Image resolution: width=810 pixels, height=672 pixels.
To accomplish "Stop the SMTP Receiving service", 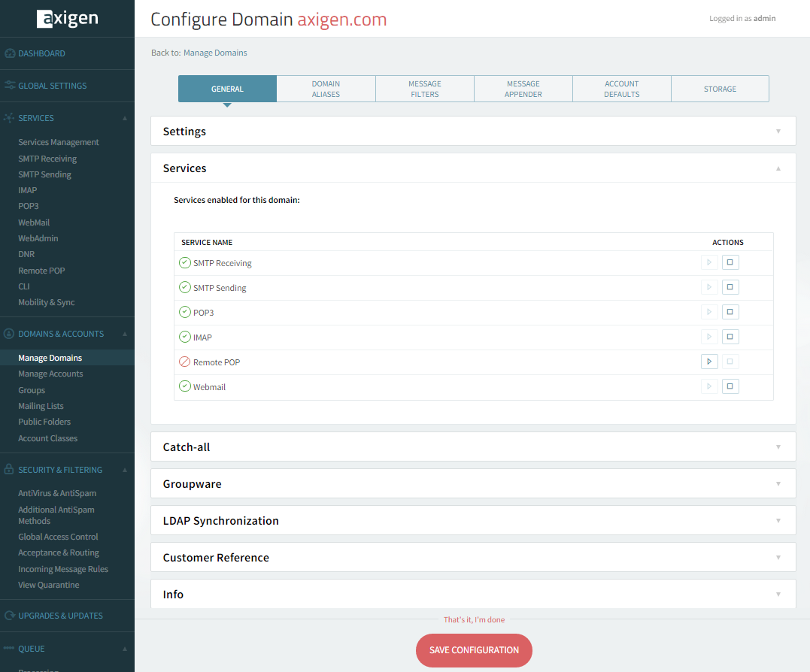I will click(730, 262).
